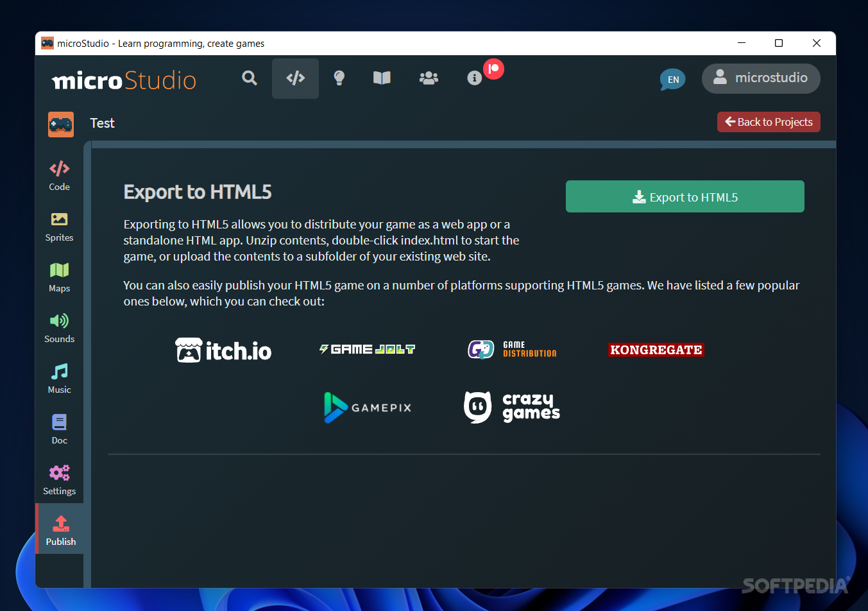Close the microStudio window

coord(817,43)
